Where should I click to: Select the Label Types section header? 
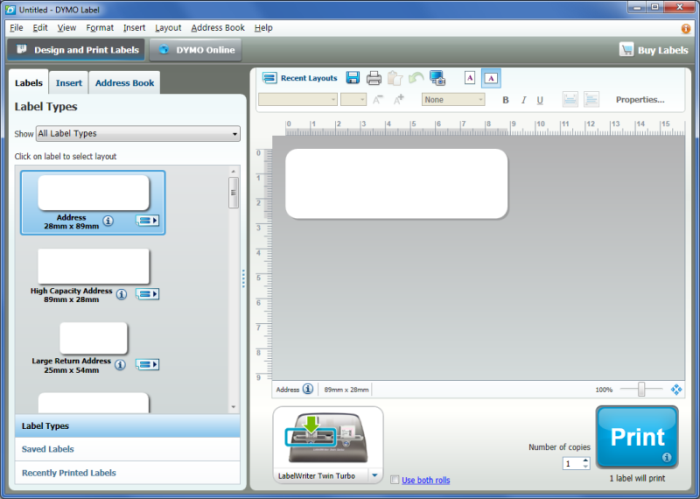(128, 426)
